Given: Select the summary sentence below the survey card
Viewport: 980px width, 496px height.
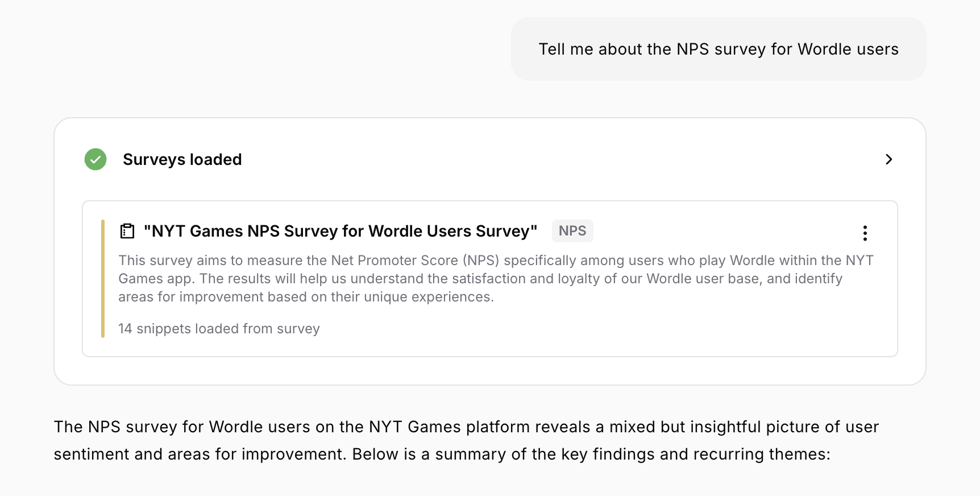Looking at the screenshot, I should pos(466,440).
